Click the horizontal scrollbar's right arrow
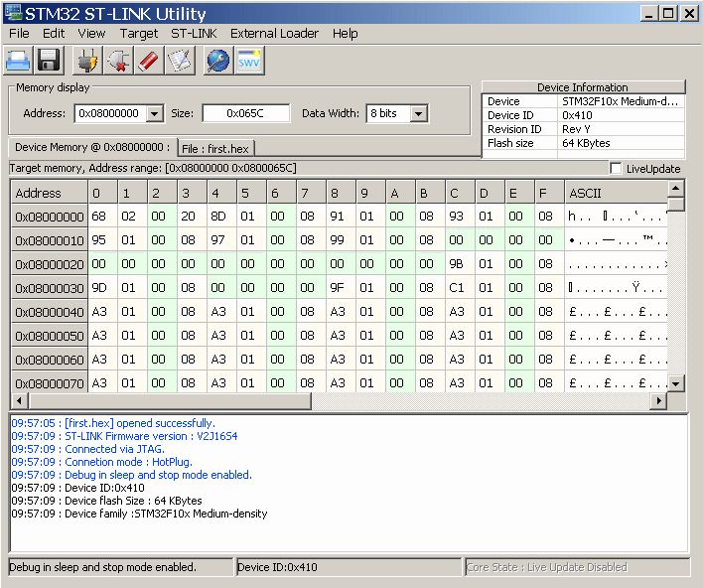This screenshot has height=588, width=703. (656, 400)
